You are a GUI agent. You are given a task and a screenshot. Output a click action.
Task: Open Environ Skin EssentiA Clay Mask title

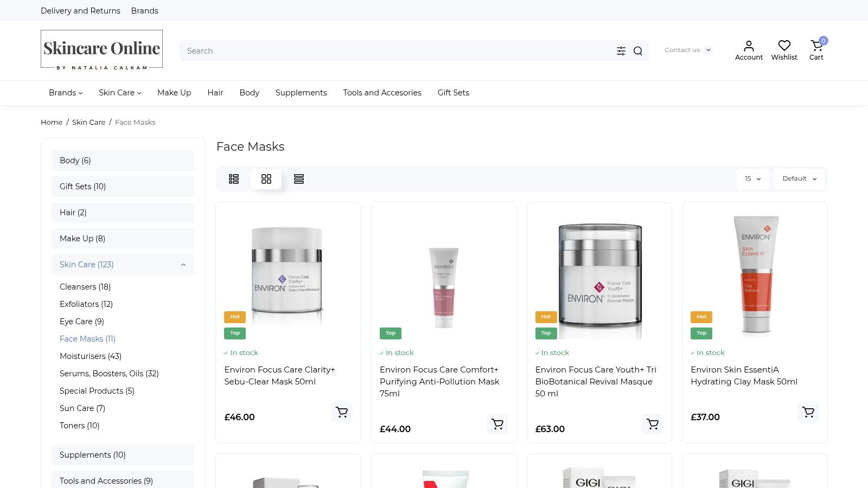tap(744, 376)
